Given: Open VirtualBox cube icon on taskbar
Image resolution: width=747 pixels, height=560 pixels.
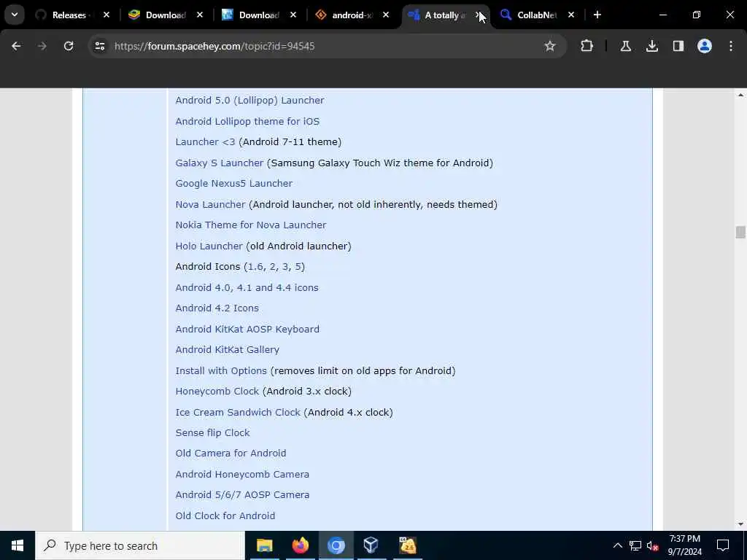Looking at the screenshot, I should (x=371, y=545).
